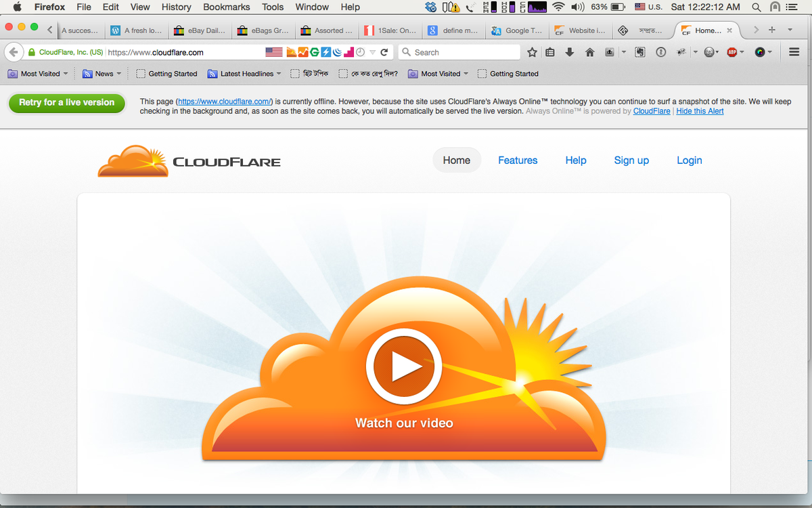Screen dimensions: 812x508
Task: Click Hide this Alert link
Action: (700, 111)
